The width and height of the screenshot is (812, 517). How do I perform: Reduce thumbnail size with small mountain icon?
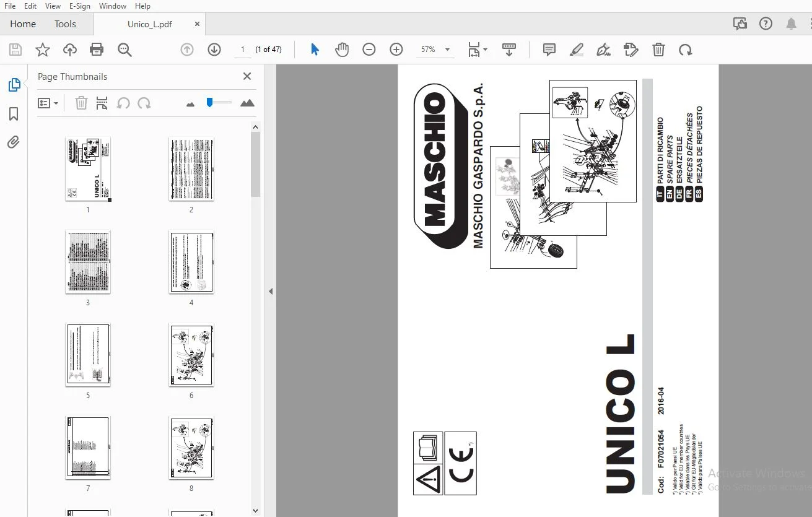click(x=190, y=104)
